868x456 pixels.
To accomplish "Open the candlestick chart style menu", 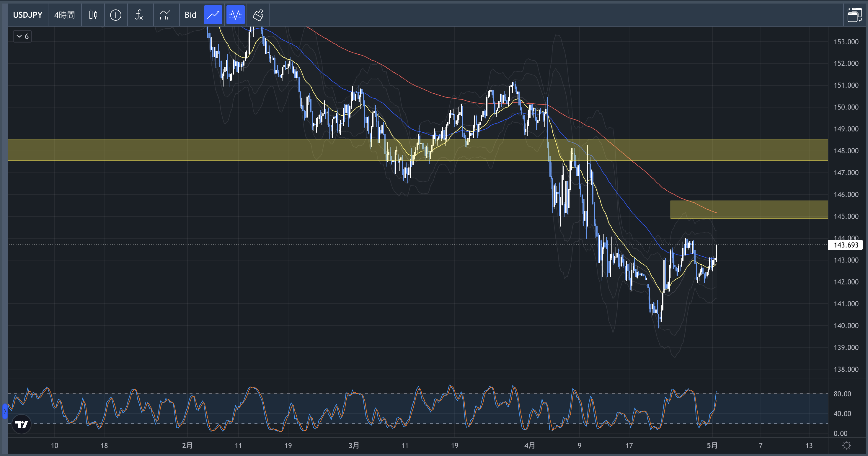I will pos(93,15).
